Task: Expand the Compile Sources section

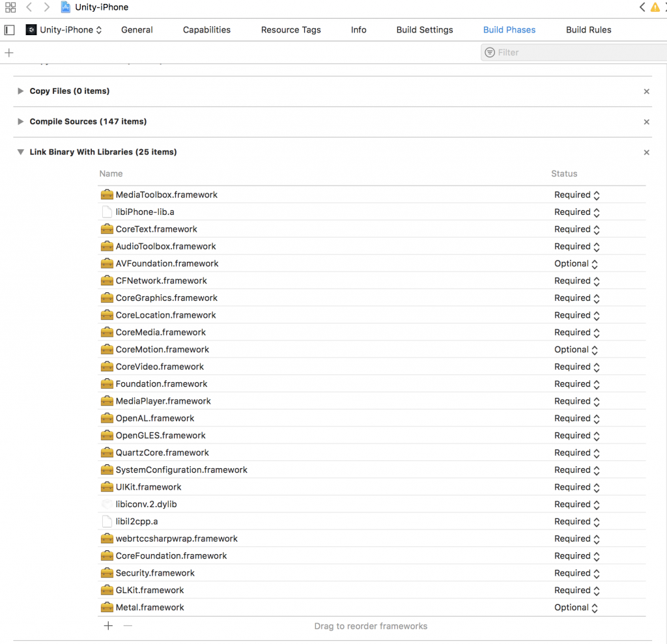Action: click(x=21, y=122)
